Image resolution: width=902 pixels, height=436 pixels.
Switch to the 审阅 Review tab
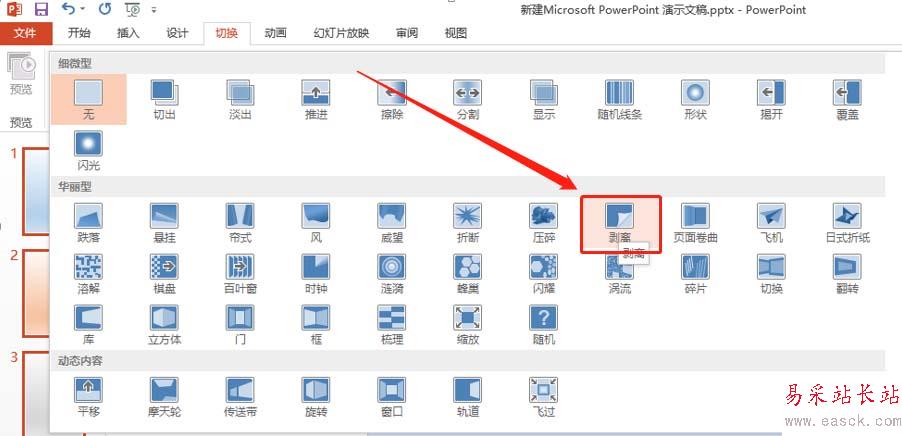coord(407,33)
